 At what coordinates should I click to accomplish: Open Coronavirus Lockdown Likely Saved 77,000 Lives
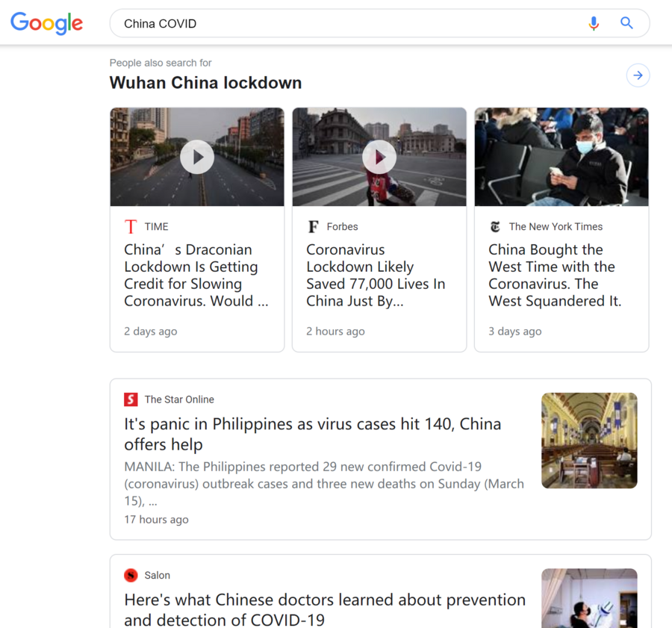click(376, 276)
